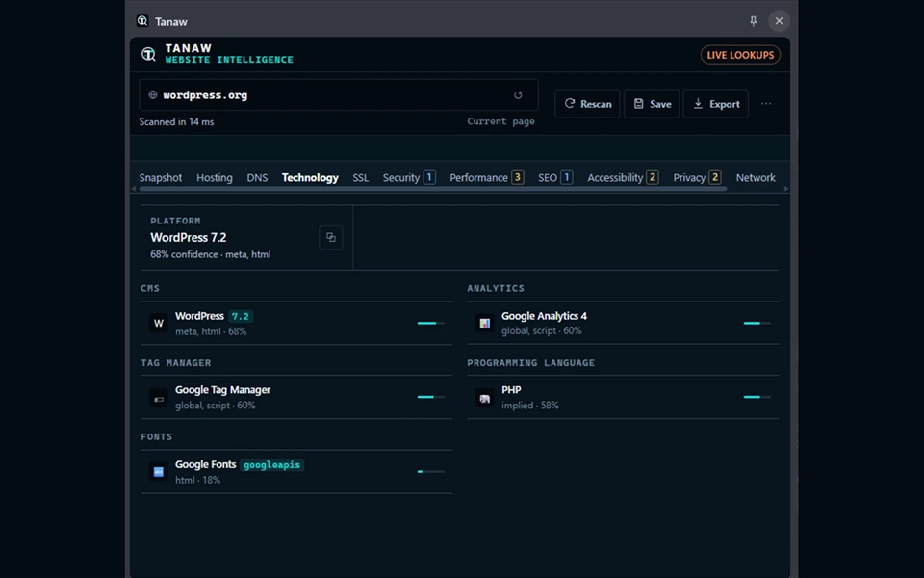Click the 'Scanned in 14 ms' text
Image resolution: width=924 pixels, height=578 pixels.
pos(176,121)
